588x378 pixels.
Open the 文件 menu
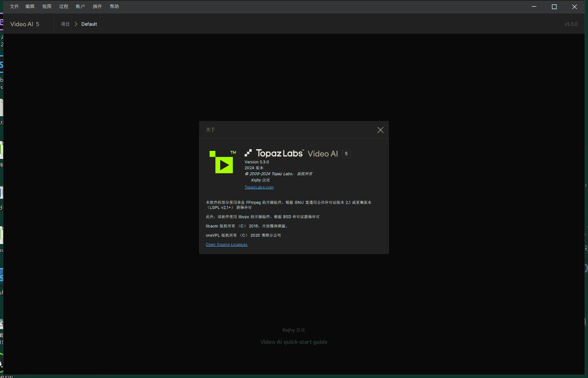(14, 6)
